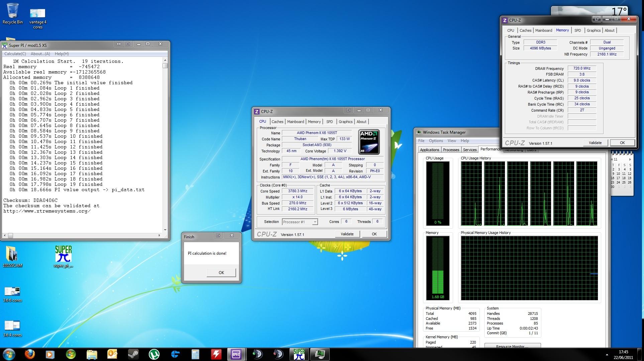This screenshot has width=644, height=361.
Task: Select the Recycle Bin desktop icon
Action: click(13, 14)
